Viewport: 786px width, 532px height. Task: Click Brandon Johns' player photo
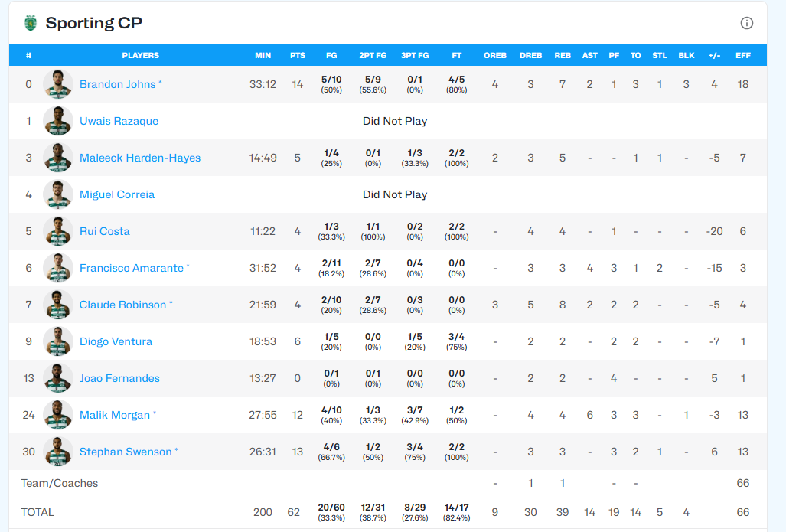(x=58, y=84)
